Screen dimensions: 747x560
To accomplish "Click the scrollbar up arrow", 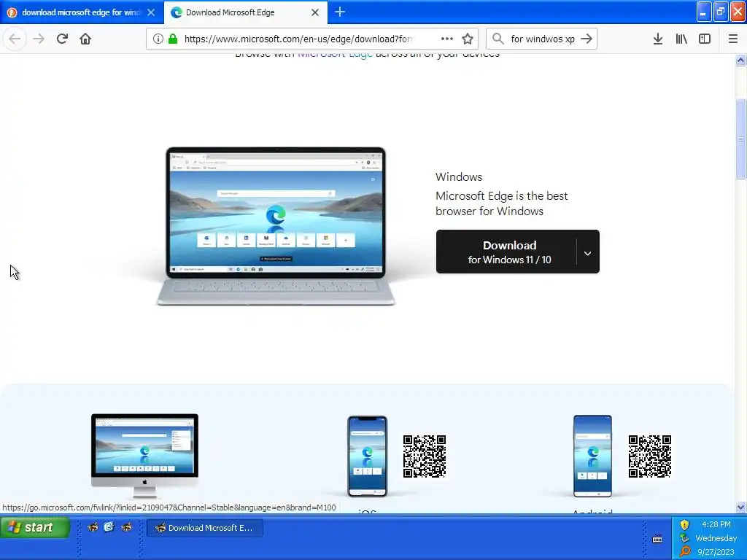I will click(740, 60).
